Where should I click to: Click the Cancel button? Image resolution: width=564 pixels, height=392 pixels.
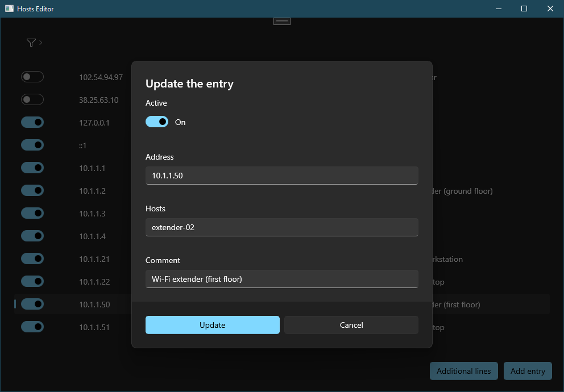[x=351, y=325]
